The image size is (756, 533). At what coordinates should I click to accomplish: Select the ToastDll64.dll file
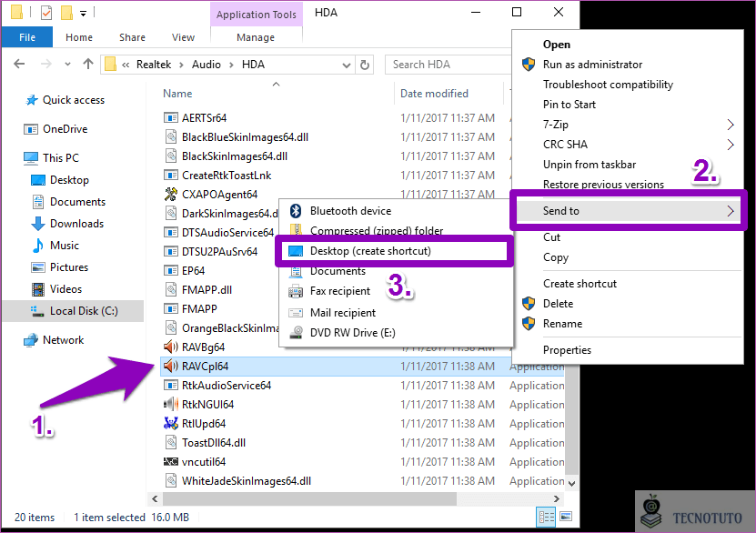click(x=214, y=443)
